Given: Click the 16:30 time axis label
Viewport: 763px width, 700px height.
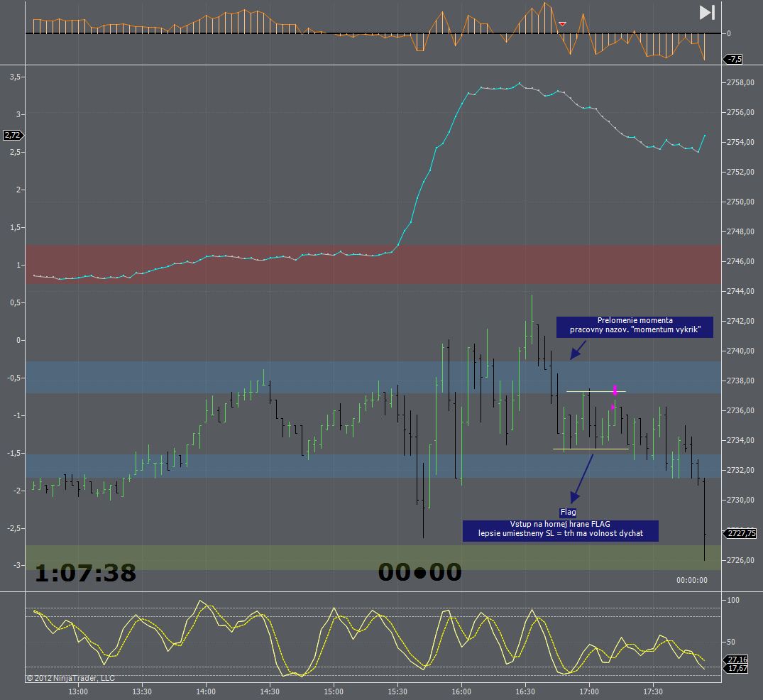Looking at the screenshot, I should point(525,691).
